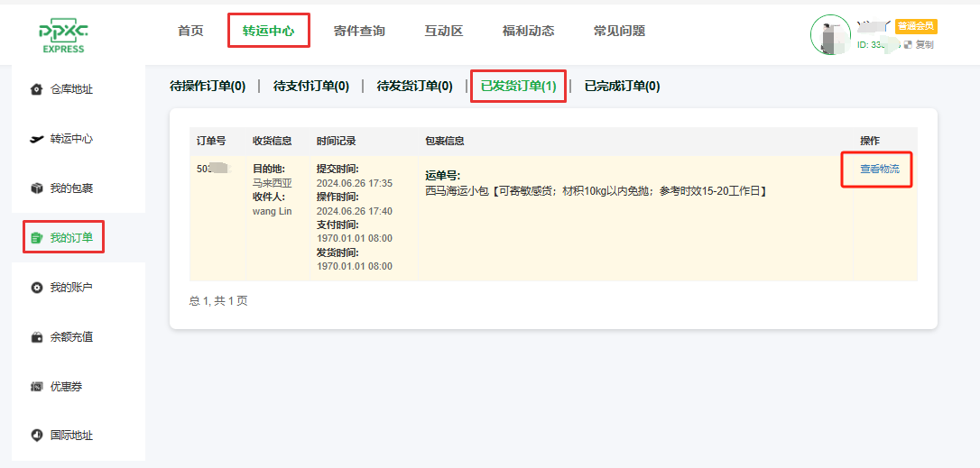Click the airplane icon for 转运中心
The height and width of the screenshot is (468, 980).
(36, 139)
